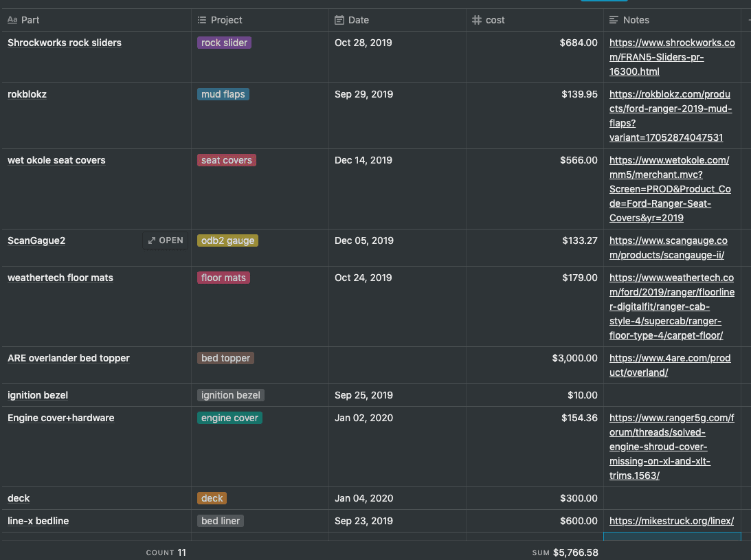The width and height of the screenshot is (751, 560).
Task: Select the brown bed topper tag
Action: pos(225,358)
